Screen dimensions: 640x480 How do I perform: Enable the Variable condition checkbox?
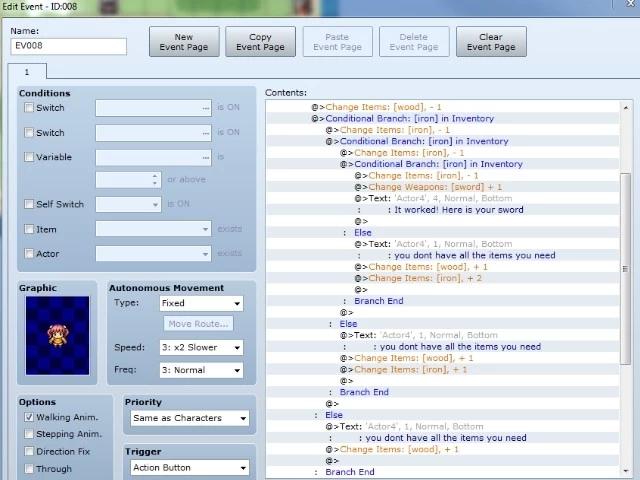[29, 157]
